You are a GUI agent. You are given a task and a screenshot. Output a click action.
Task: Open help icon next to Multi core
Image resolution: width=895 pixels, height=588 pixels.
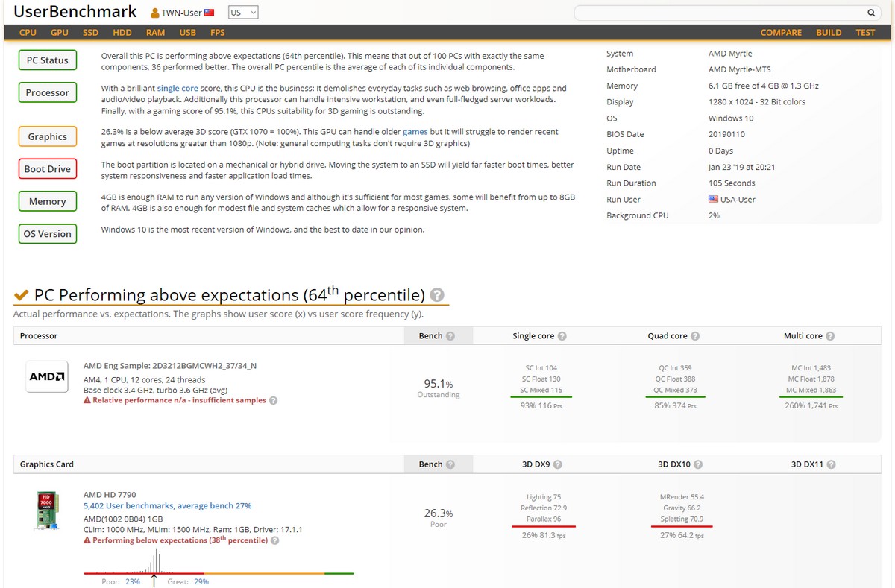coord(830,336)
